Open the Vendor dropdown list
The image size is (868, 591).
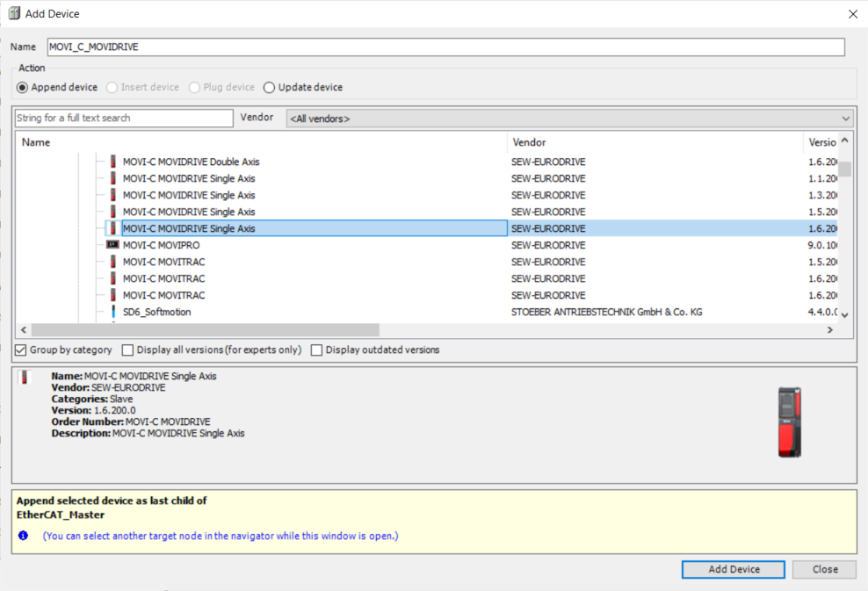tap(845, 119)
